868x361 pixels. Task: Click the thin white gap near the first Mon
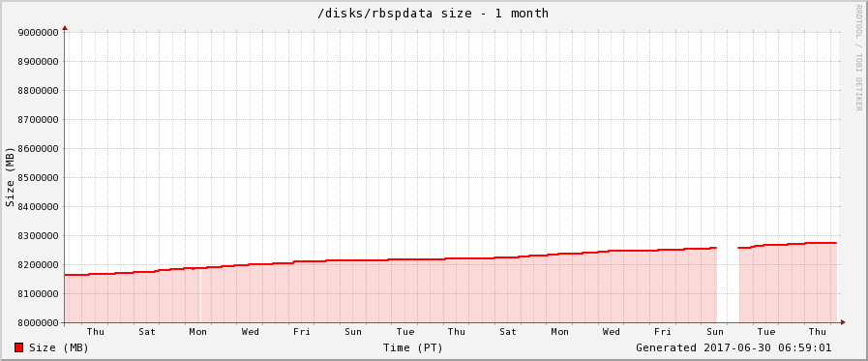[200, 295]
